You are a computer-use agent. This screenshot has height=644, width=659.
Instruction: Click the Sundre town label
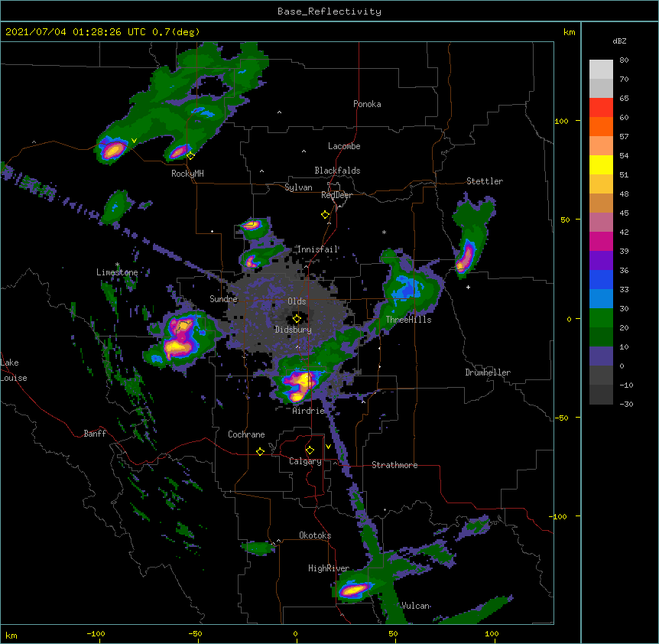coord(223,299)
